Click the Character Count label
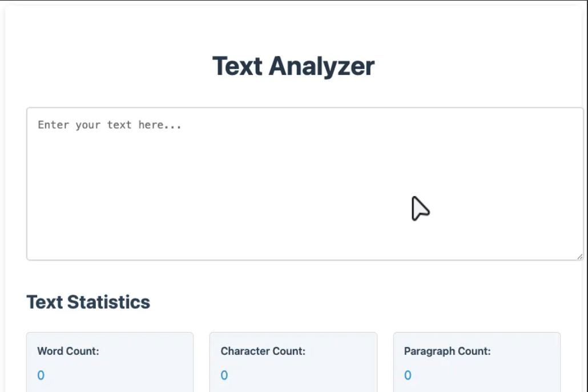Image resolution: width=588 pixels, height=392 pixels. pyautogui.click(x=263, y=351)
